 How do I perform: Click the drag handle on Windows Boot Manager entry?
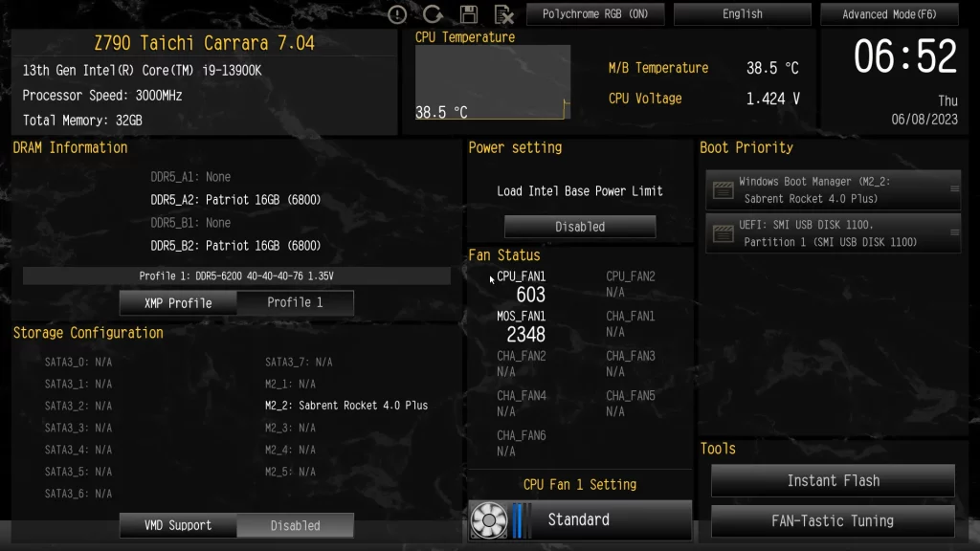point(954,188)
